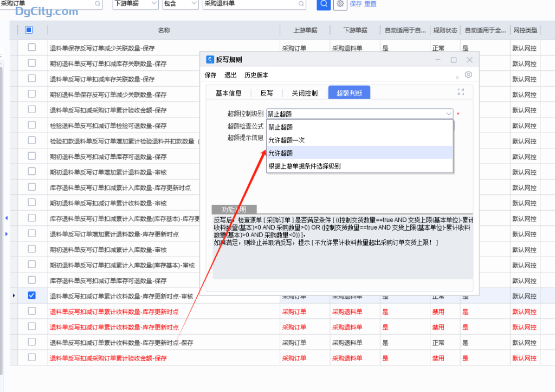Toggle the select-all checkbox in table header
Screen dimensions: 555x392
[29, 30]
